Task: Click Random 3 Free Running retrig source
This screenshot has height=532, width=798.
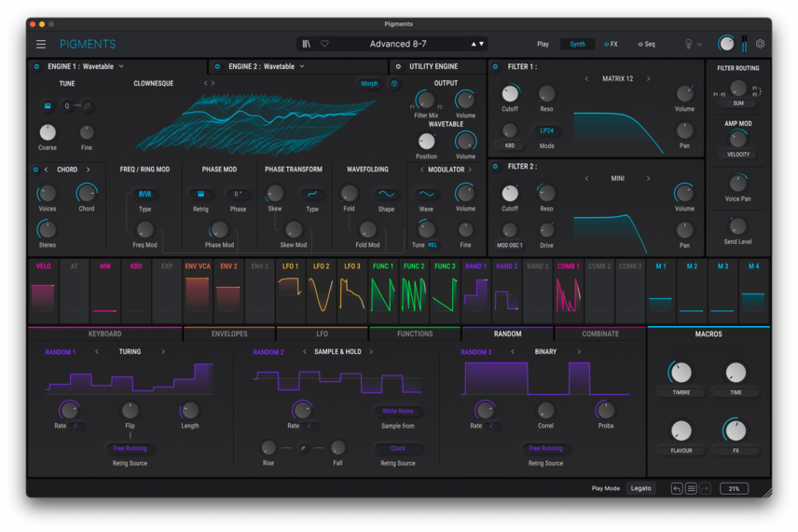Action: [545, 448]
